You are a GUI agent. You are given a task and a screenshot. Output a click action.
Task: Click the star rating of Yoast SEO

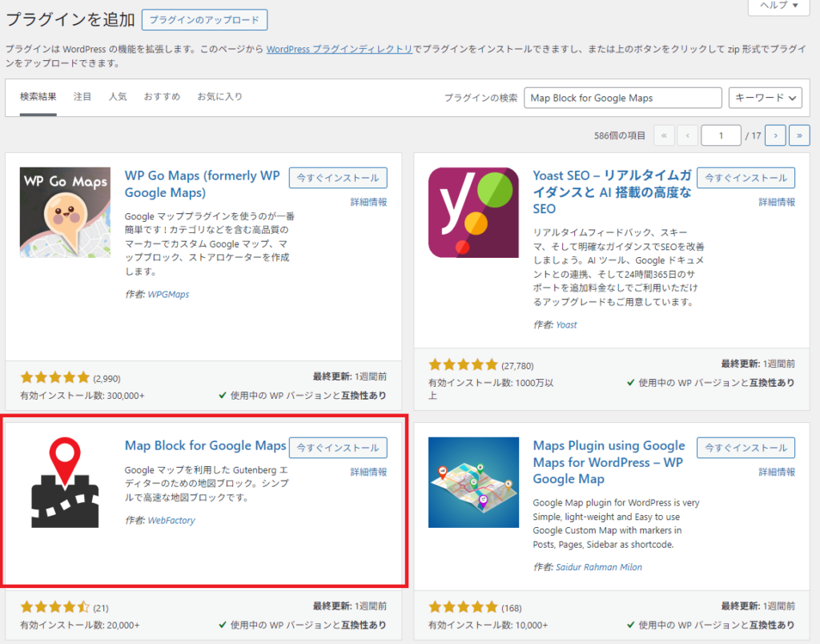464,365
